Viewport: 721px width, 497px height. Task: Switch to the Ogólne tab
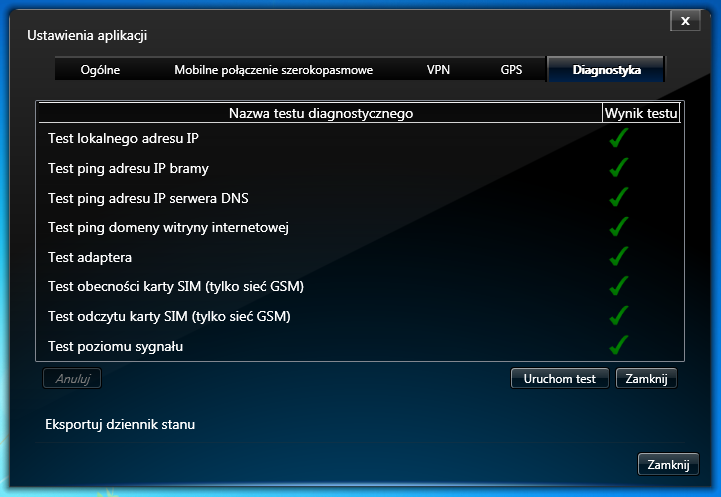click(x=101, y=70)
